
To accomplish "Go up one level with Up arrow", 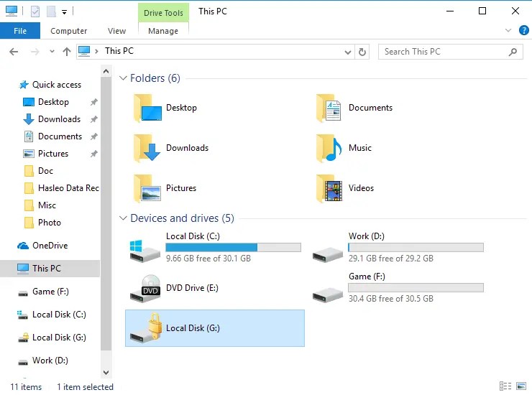I will pyautogui.click(x=66, y=52).
